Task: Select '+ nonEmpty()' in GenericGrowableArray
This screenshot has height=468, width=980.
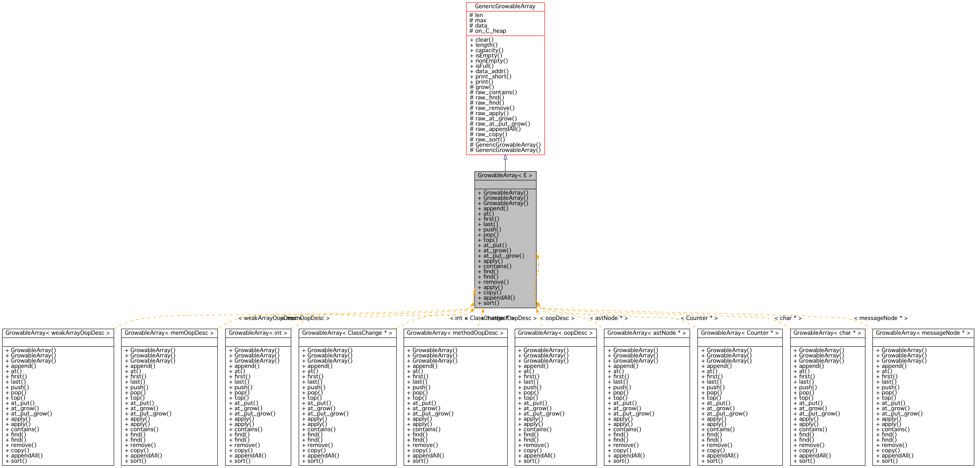Action: (x=489, y=61)
